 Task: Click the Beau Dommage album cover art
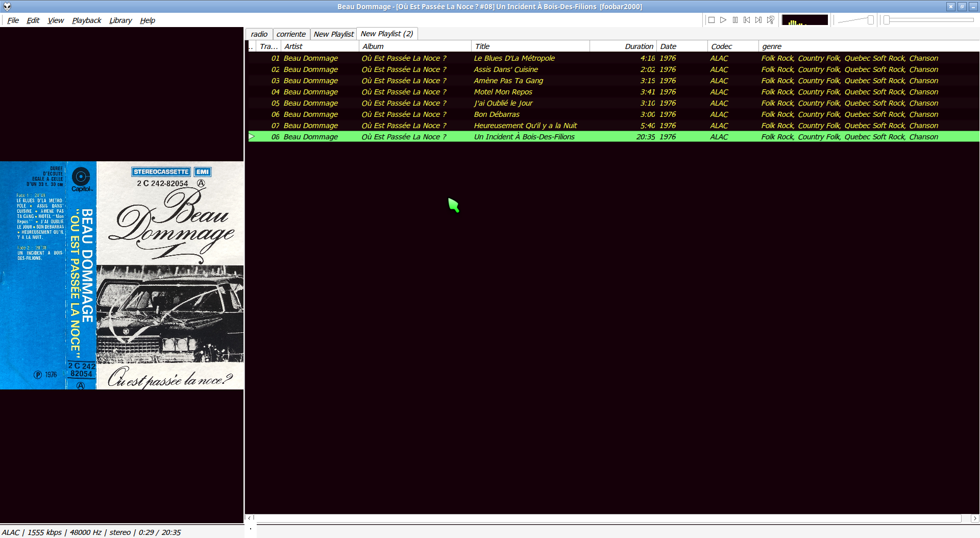(x=121, y=276)
